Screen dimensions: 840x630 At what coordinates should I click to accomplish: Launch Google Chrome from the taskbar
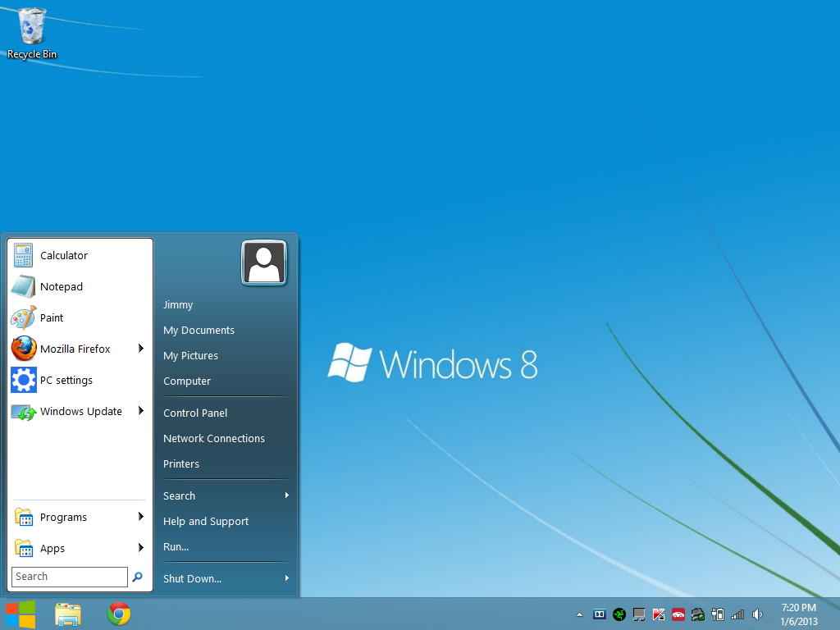119,614
